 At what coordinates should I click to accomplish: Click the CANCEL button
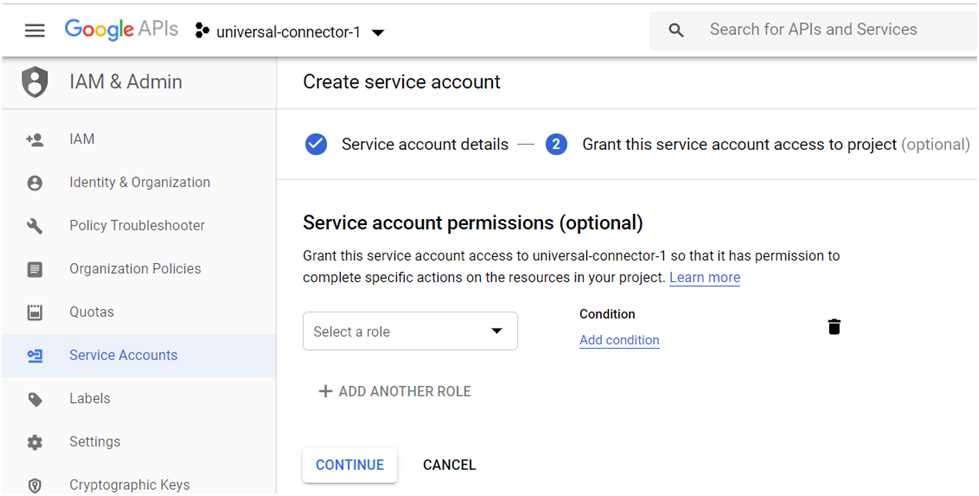pyautogui.click(x=450, y=465)
